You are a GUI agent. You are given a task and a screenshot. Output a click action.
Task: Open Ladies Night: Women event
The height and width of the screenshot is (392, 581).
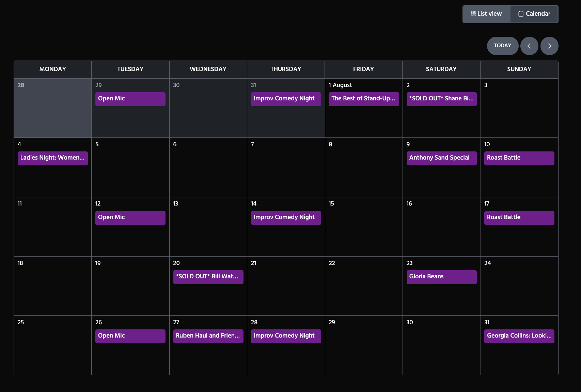point(53,158)
